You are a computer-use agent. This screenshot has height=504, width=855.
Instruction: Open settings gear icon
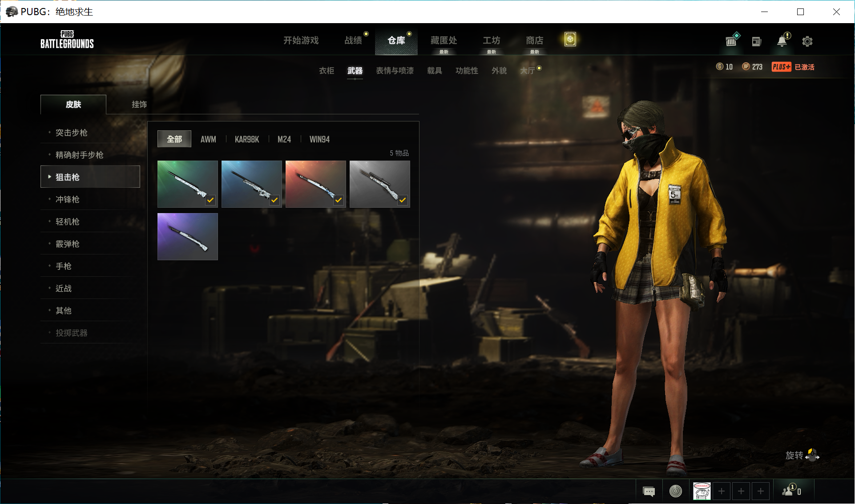click(807, 41)
